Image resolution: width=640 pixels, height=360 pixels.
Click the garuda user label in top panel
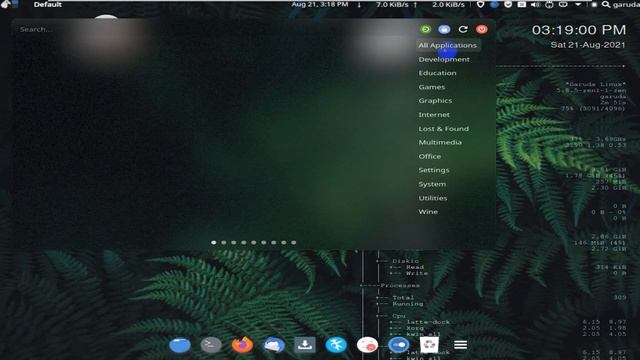tap(626, 4)
